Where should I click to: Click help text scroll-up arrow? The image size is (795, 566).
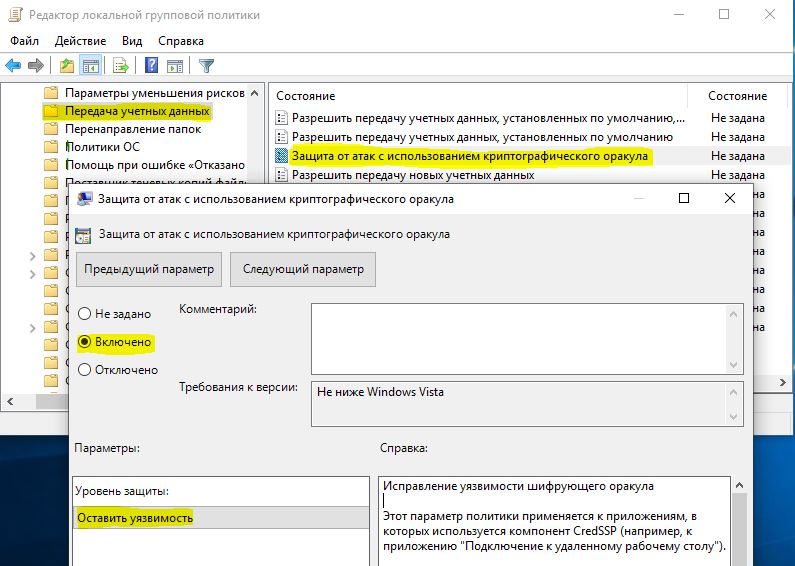click(739, 486)
